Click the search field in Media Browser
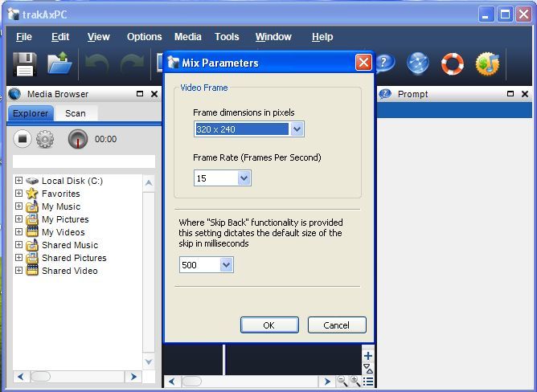The height and width of the screenshot is (392, 537). pyautogui.click(x=84, y=161)
